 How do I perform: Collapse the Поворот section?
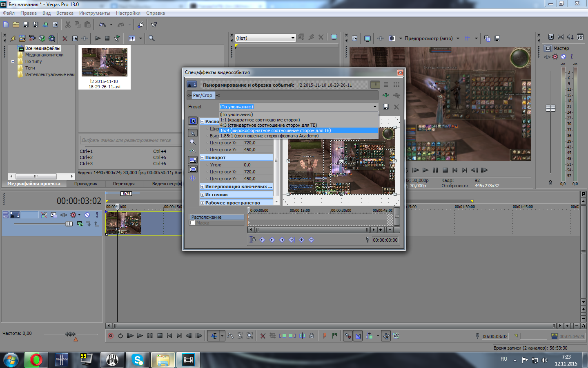tap(202, 157)
